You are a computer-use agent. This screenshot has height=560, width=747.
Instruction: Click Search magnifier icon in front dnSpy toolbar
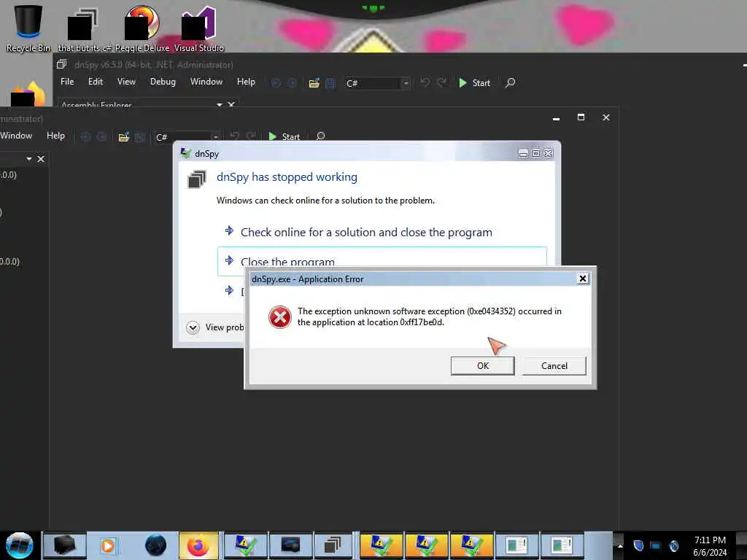coord(321,136)
